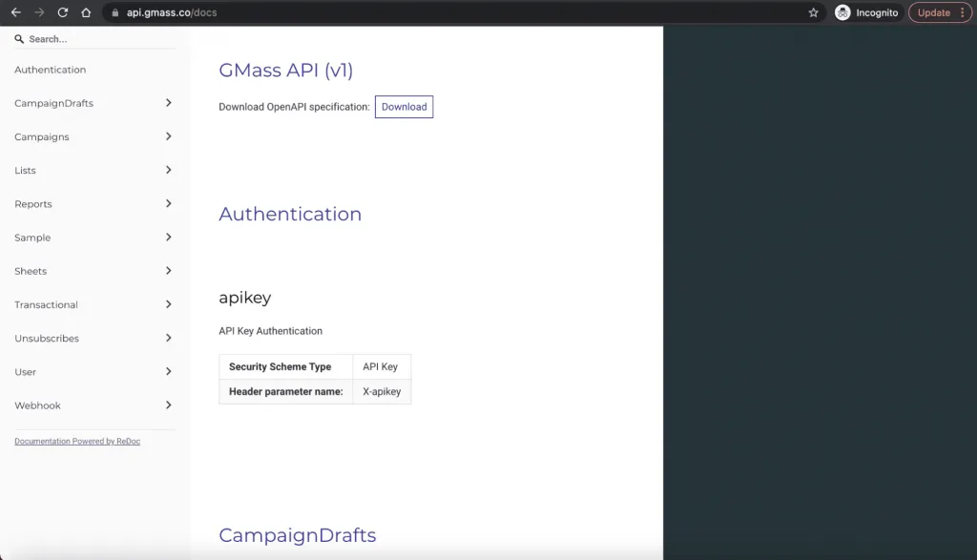The height and width of the screenshot is (560, 977).
Task: Click the 'Header parameter name:' cell
Action: click(x=286, y=392)
